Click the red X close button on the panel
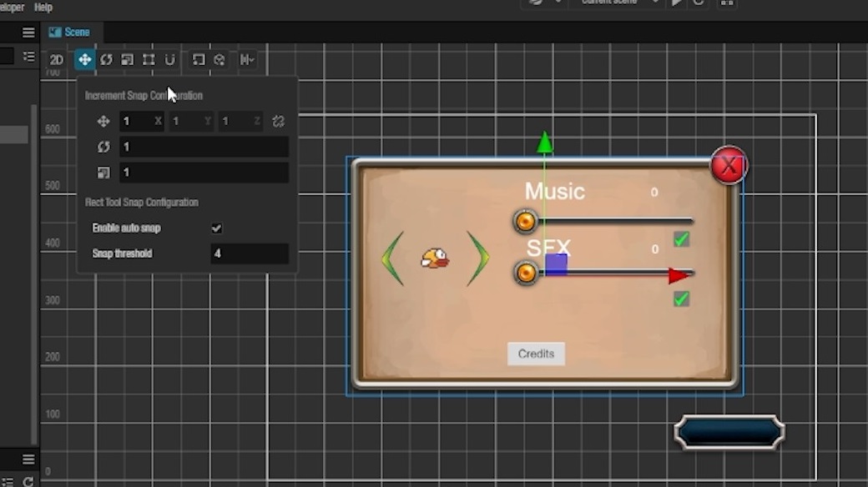This screenshot has height=487, width=868. 729,166
